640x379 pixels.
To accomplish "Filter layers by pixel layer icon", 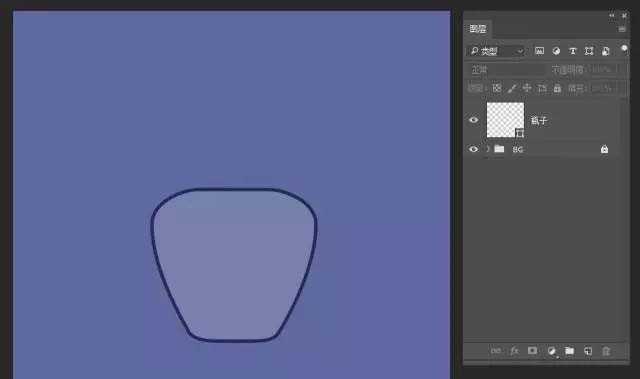I will pos(539,51).
